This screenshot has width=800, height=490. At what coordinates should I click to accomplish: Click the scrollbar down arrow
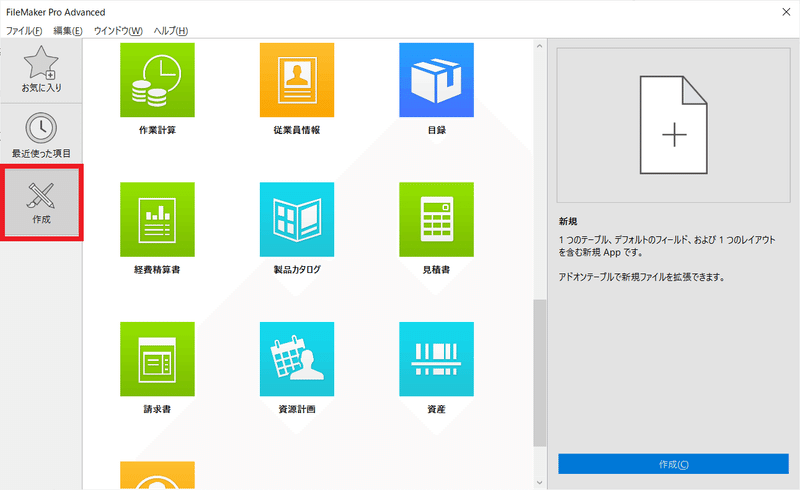(540, 482)
